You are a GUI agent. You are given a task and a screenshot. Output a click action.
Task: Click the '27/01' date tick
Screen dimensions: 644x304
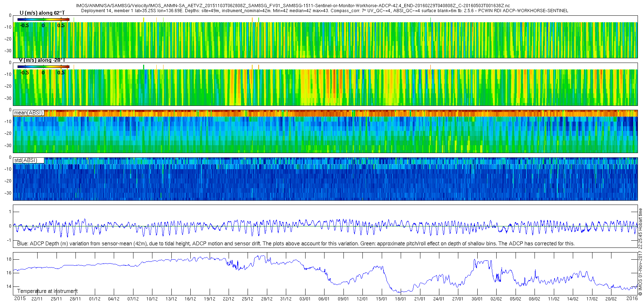(458, 299)
